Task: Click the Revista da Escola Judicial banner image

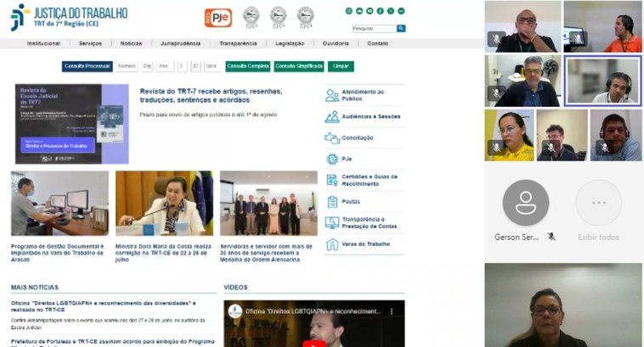Action: (72, 124)
